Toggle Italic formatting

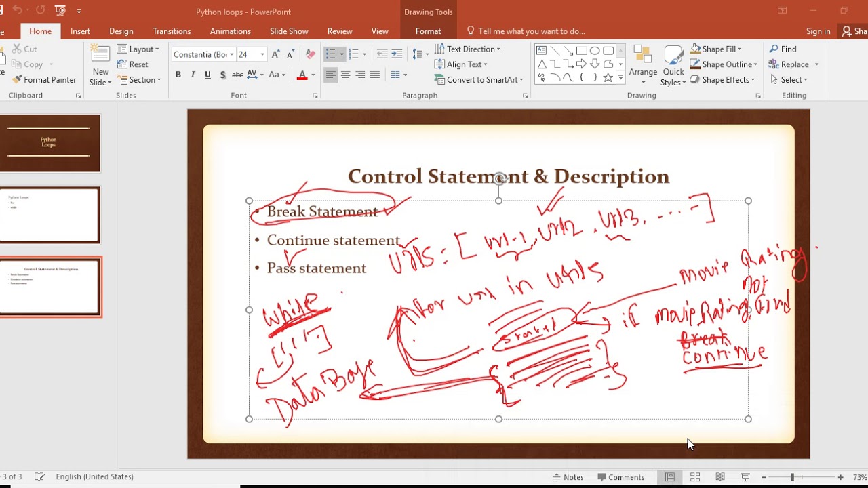(x=193, y=75)
